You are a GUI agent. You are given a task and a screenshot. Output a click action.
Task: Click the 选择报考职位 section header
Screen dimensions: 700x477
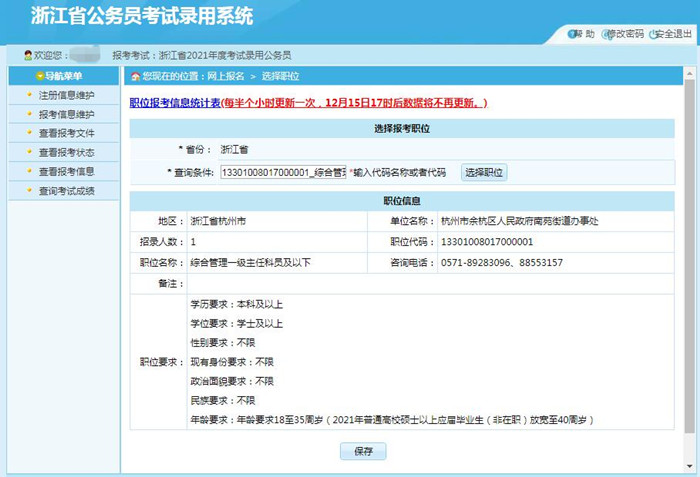click(x=402, y=129)
